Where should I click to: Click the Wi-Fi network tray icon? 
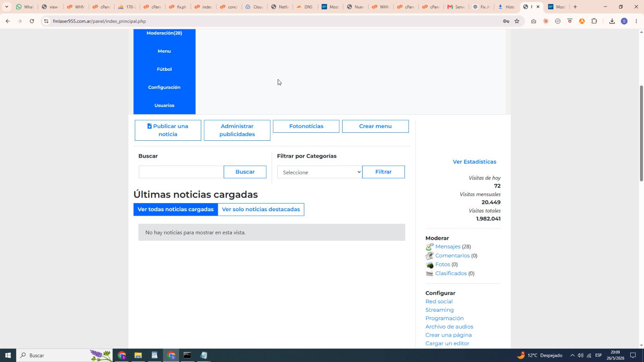(x=589, y=355)
